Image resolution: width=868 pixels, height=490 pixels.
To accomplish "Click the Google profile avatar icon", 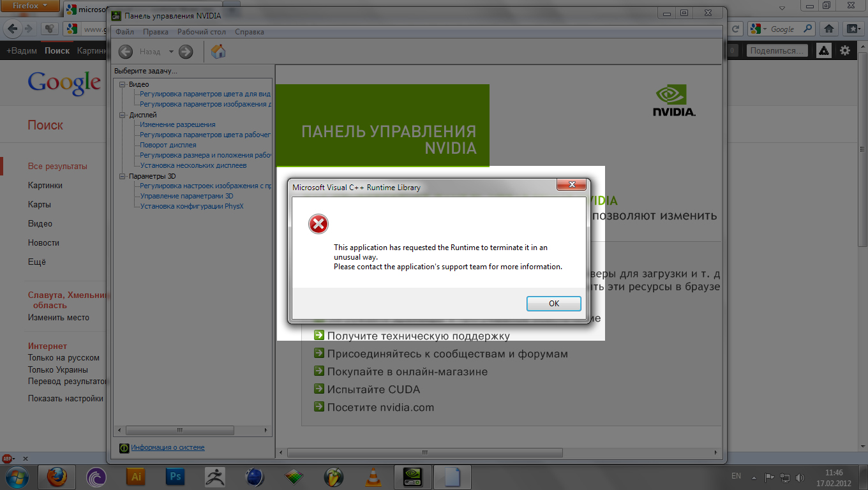I will [x=824, y=50].
